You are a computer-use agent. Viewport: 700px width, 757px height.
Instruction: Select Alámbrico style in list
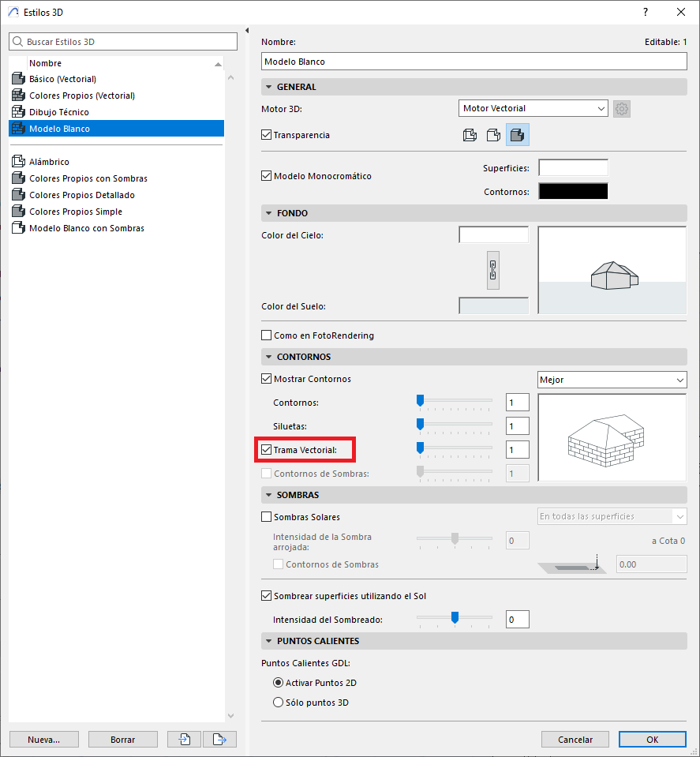[49, 162]
